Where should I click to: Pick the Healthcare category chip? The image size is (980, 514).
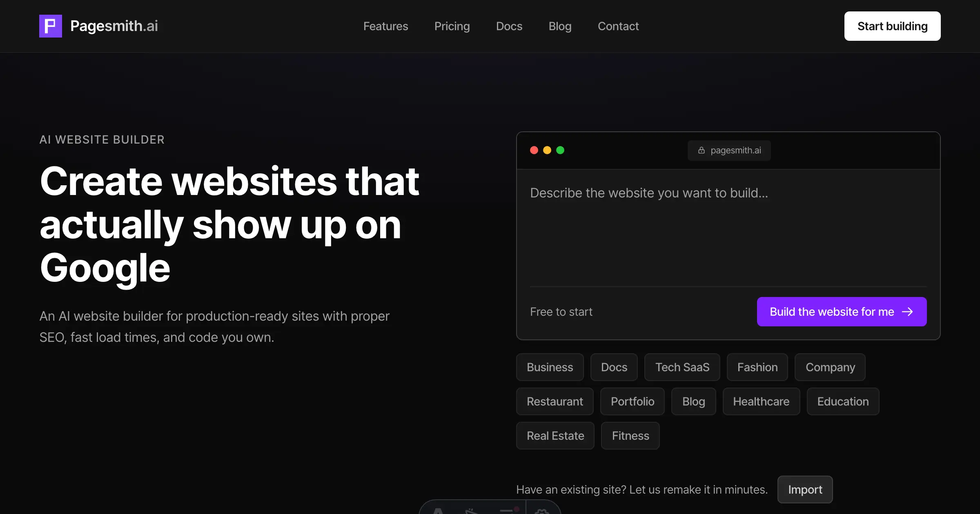761,401
